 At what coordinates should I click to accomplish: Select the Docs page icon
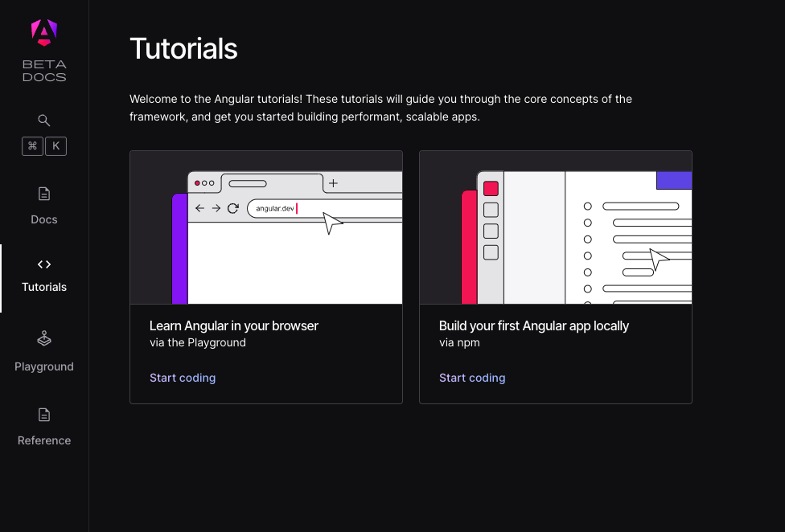[x=43, y=194]
